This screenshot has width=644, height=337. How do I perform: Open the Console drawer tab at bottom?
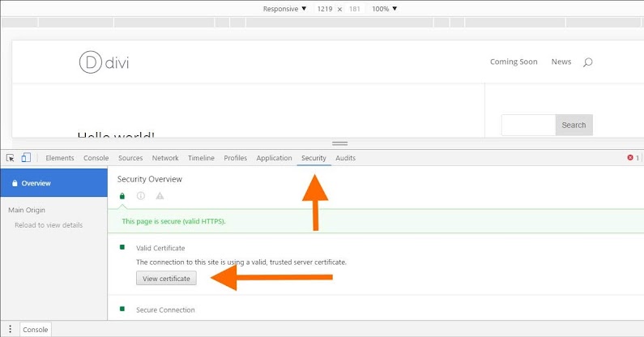36,329
